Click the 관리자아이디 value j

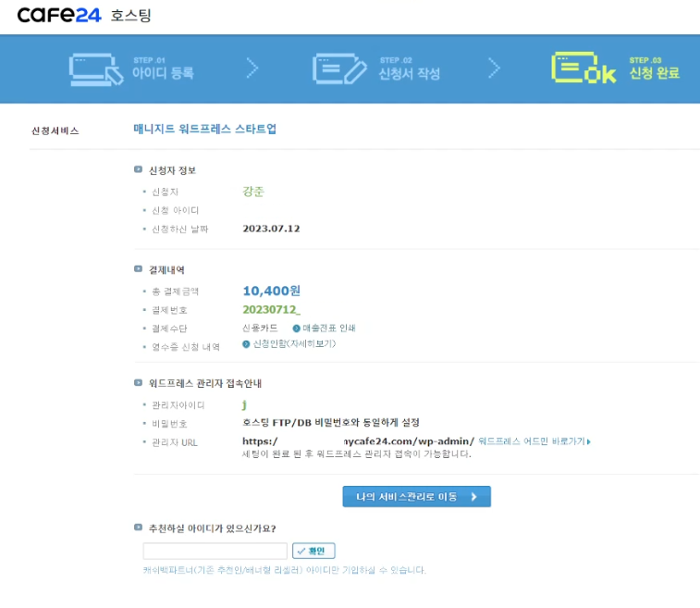coord(244,404)
